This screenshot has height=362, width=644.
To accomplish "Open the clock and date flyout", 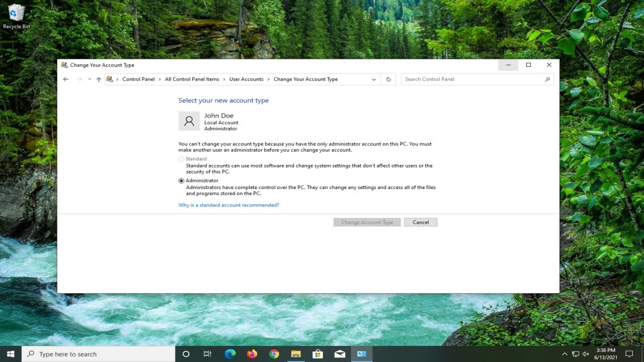I will (605, 354).
